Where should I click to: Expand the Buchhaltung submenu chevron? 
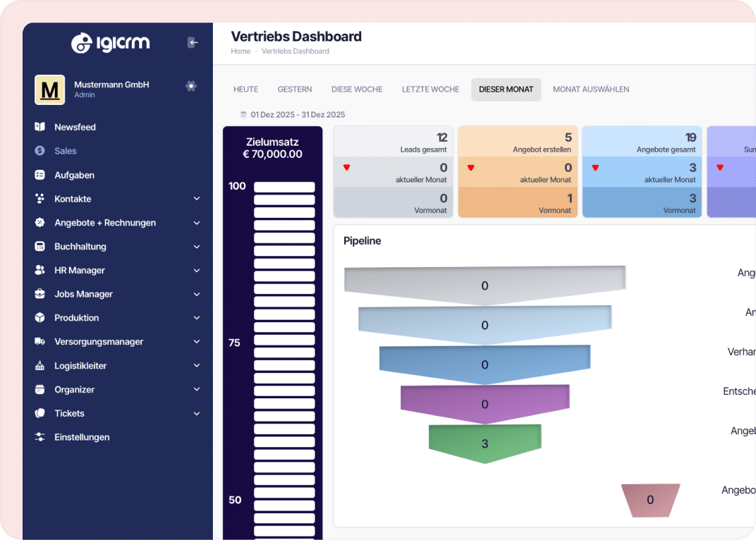(197, 246)
